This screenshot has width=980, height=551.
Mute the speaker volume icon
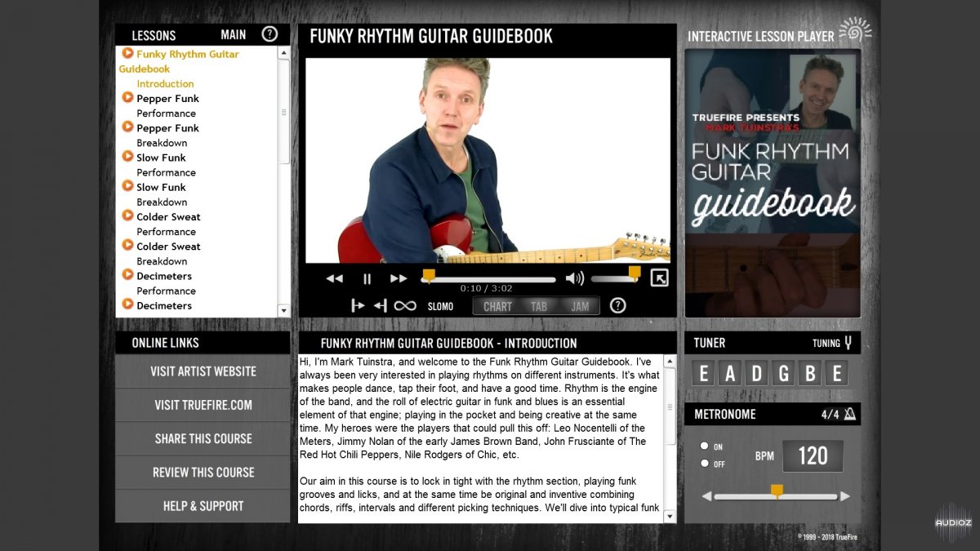(575, 278)
